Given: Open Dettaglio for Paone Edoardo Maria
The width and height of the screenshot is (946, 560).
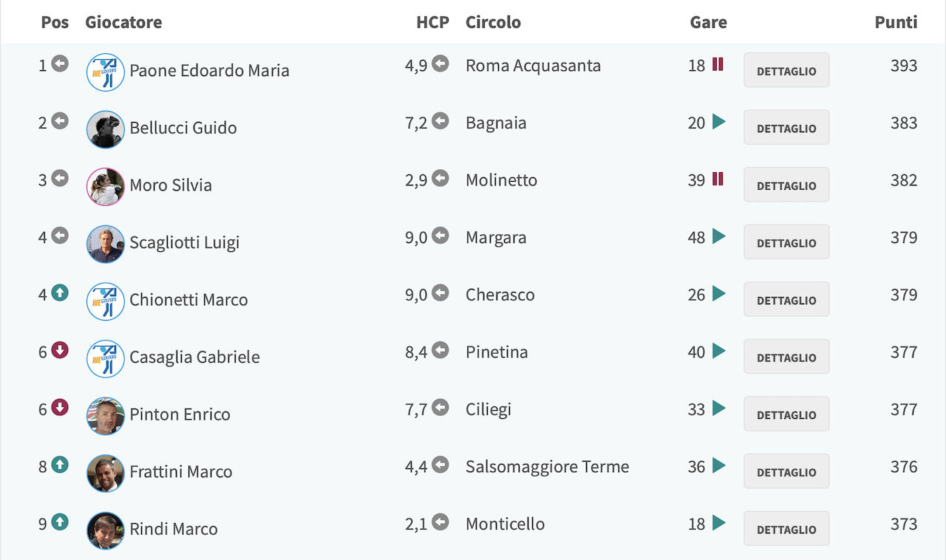Looking at the screenshot, I should coord(786,70).
